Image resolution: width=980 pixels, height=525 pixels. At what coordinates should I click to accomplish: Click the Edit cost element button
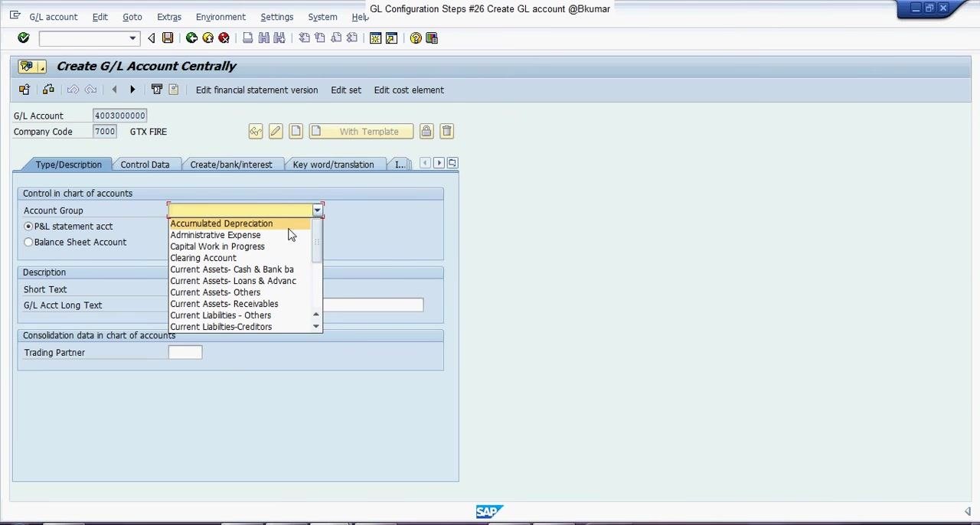point(409,90)
